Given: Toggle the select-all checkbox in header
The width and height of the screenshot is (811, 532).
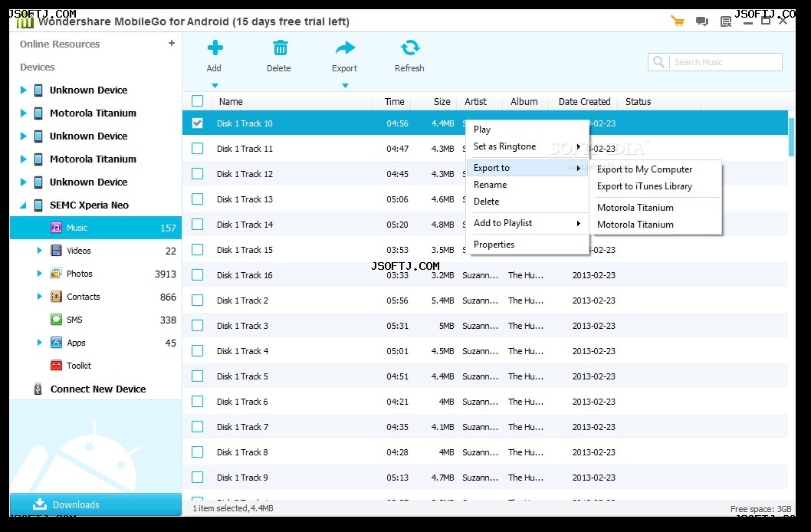Looking at the screenshot, I should 198,101.
